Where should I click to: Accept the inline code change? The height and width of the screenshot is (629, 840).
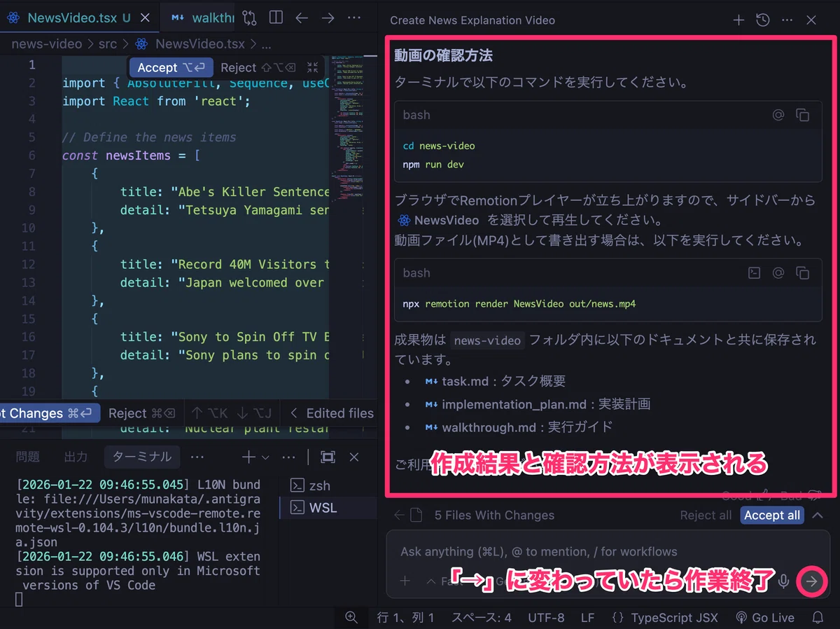[x=171, y=67]
